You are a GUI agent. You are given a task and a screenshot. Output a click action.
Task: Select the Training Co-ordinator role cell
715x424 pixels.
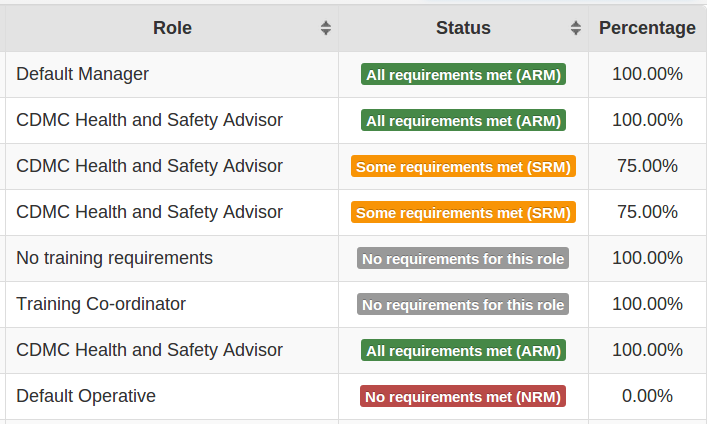tap(101, 304)
